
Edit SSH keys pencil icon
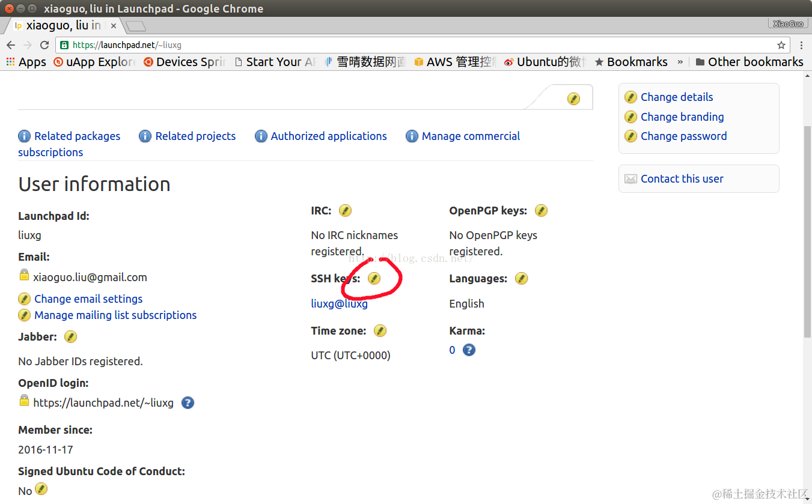click(374, 279)
